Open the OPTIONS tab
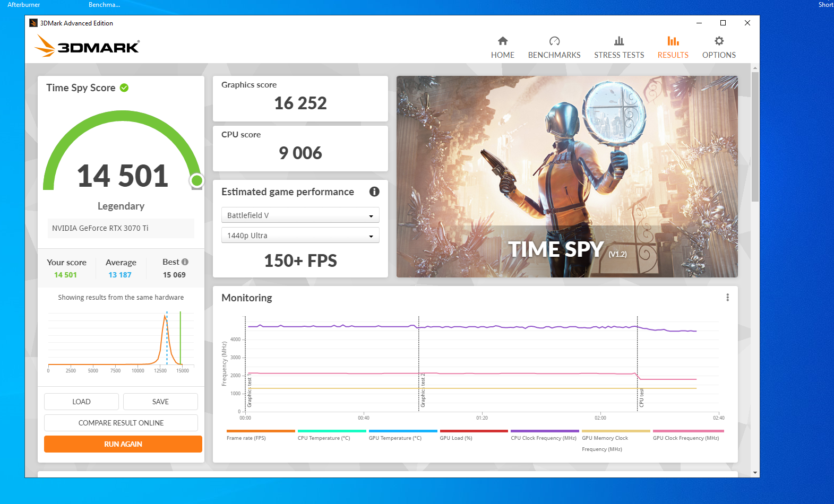The height and width of the screenshot is (504, 834). [719, 55]
